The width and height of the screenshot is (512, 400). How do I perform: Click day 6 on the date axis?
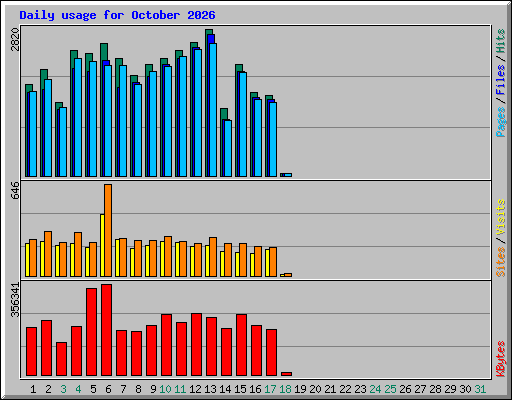[108, 389]
